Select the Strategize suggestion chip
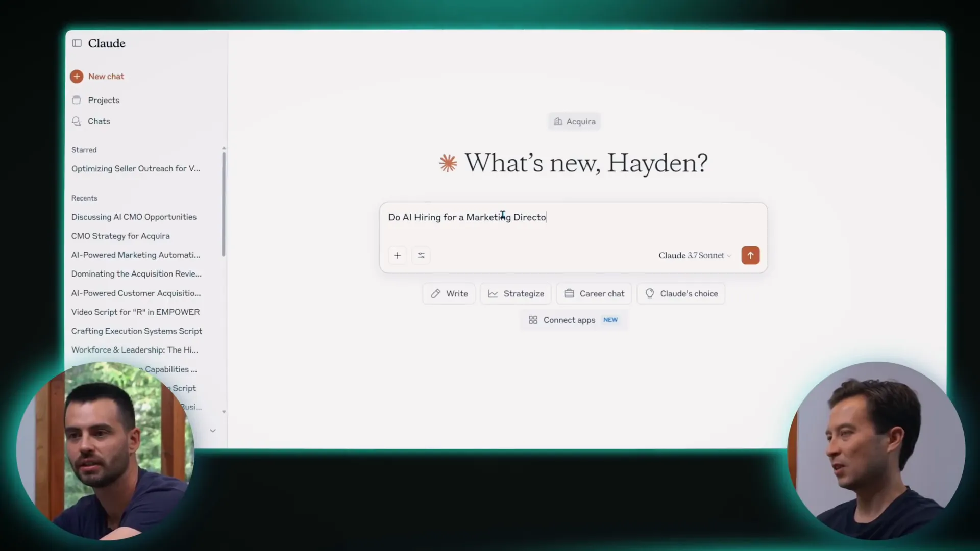The image size is (980, 551). [516, 294]
